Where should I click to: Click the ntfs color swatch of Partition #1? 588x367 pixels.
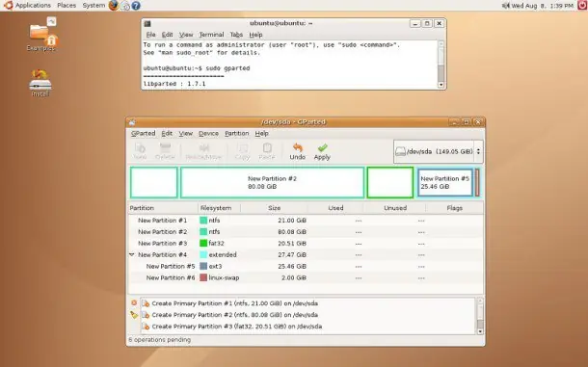pos(203,221)
